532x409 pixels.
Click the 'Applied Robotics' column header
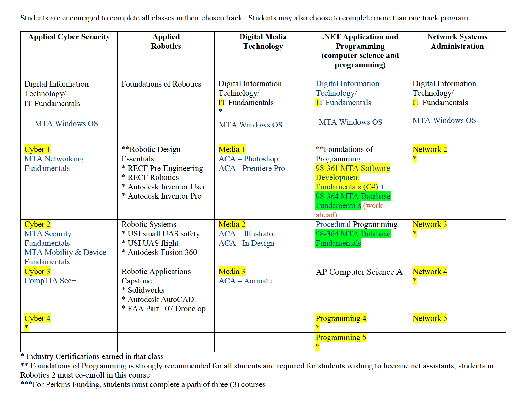coord(166,42)
